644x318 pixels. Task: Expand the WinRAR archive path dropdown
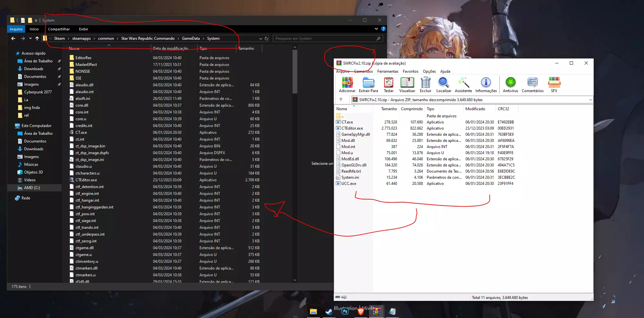590,100
